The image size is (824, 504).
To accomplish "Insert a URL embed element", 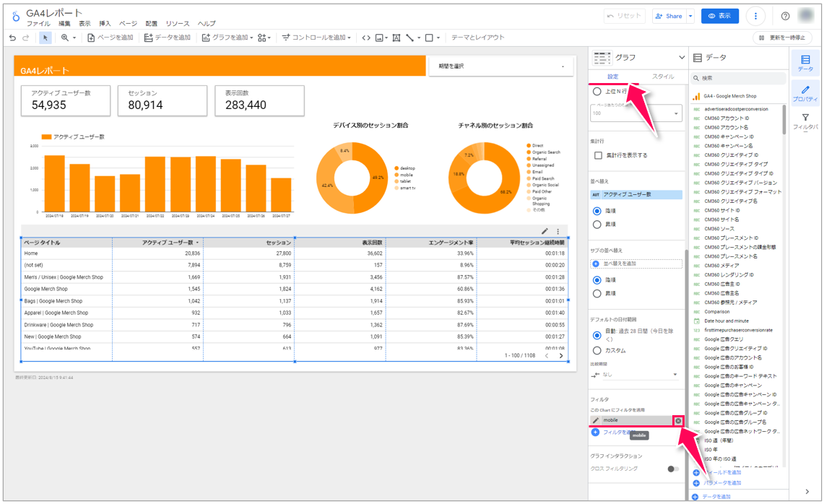I will 365,38.
